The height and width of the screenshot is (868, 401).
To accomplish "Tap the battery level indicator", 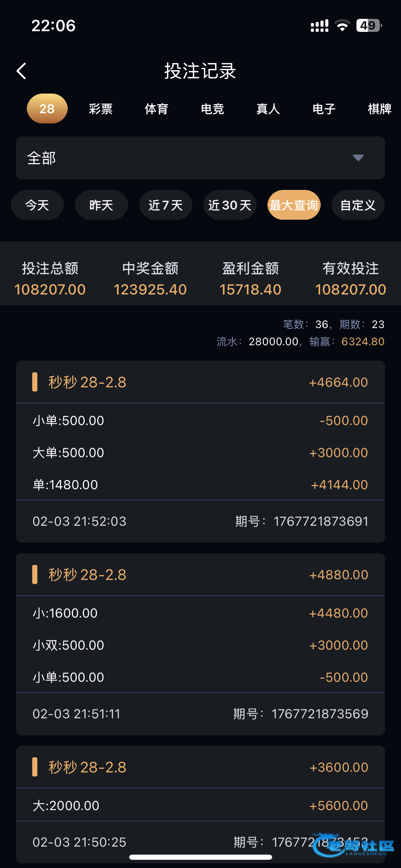I will 369,26.
